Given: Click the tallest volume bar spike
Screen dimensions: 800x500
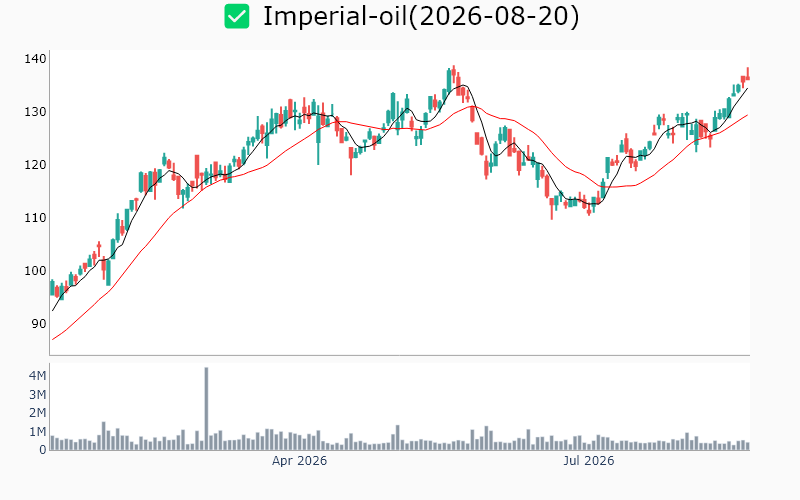Looking at the screenshot, I should coord(206,408).
